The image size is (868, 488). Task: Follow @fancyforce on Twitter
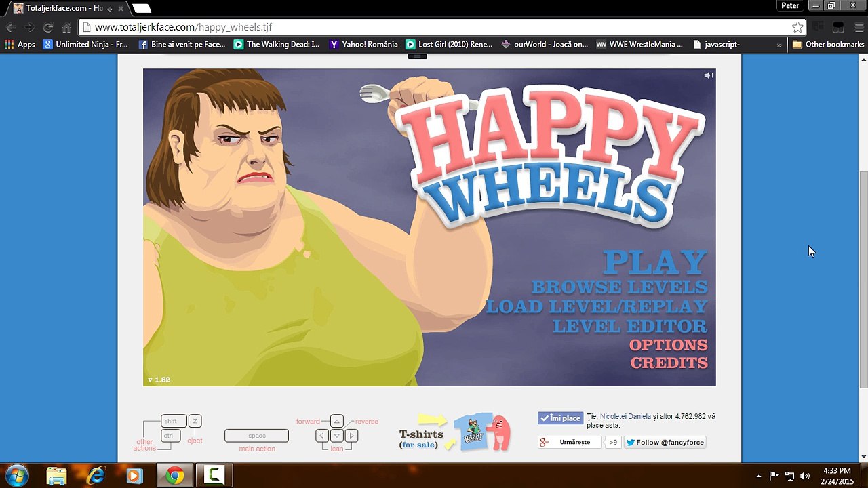(665, 442)
